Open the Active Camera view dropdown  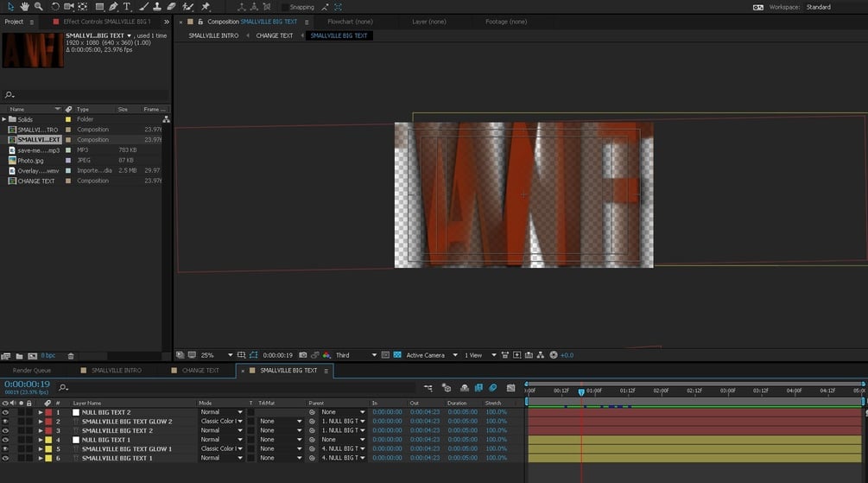[432, 355]
